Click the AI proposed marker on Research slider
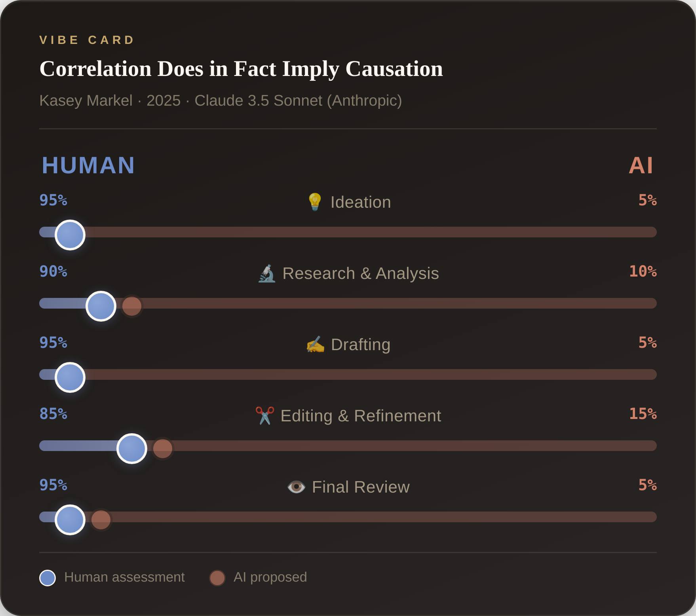Image resolution: width=696 pixels, height=616 pixels. tap(132, 306)
